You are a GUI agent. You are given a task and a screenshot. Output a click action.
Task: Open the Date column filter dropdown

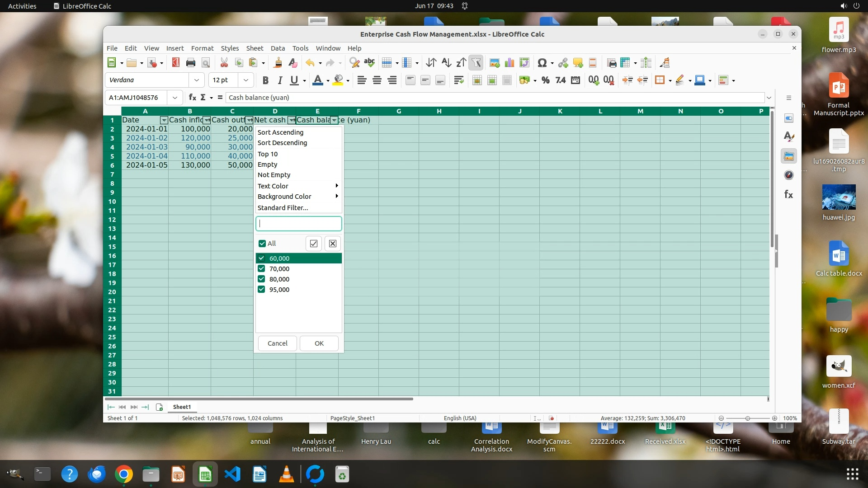click(164, 120)
